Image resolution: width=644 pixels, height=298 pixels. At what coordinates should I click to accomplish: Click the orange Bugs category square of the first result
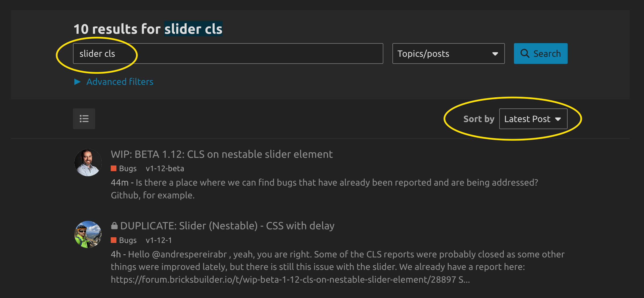pos(114,168)
